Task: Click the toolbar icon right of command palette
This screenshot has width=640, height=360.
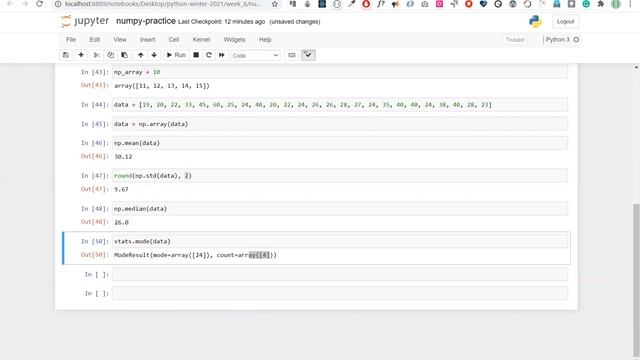Action: point(308,55)
